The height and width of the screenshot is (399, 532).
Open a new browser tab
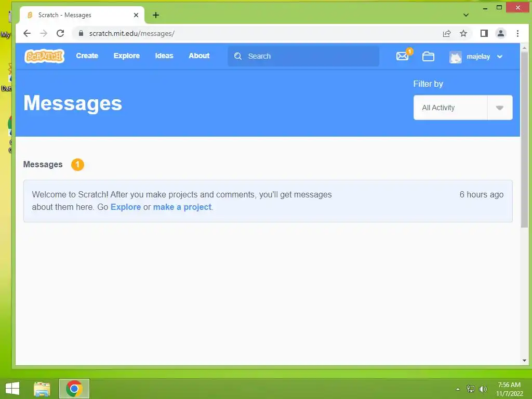(x=156, y=15)
